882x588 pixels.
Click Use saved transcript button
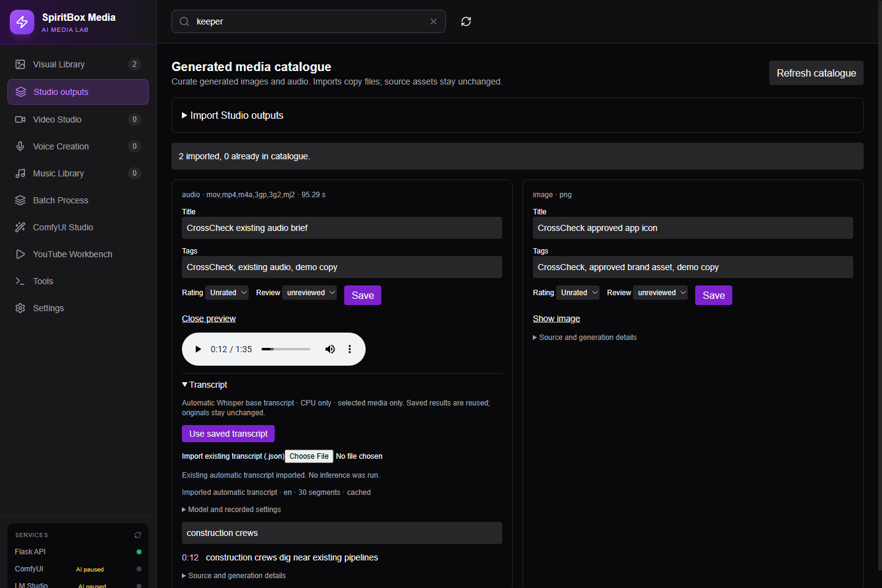point(228,434)
